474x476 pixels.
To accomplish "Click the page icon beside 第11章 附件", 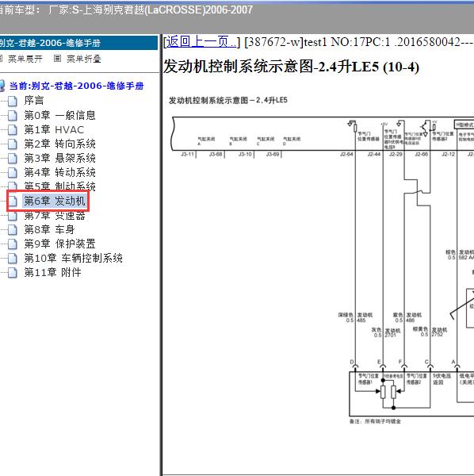I will pyautogui.click(x=13, y=272).
